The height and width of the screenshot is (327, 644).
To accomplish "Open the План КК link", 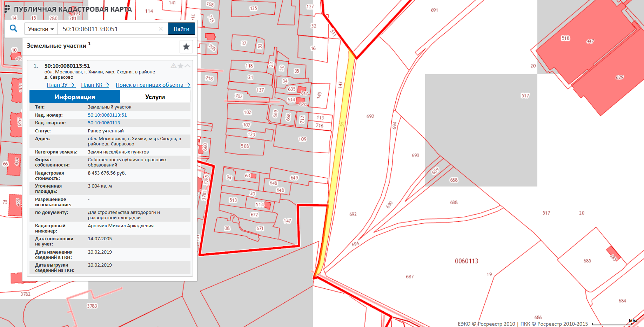I will point(95,85).
